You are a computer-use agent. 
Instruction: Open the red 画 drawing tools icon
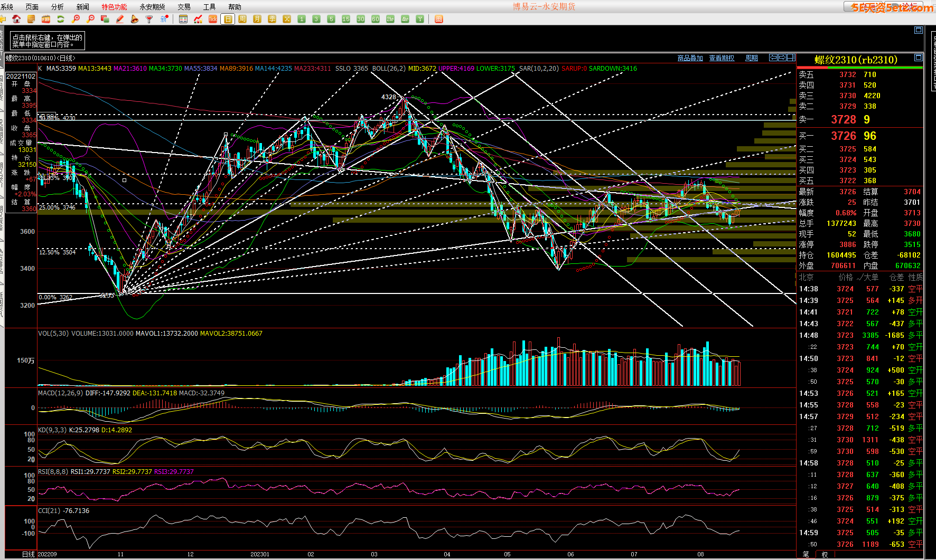point(438,19)
